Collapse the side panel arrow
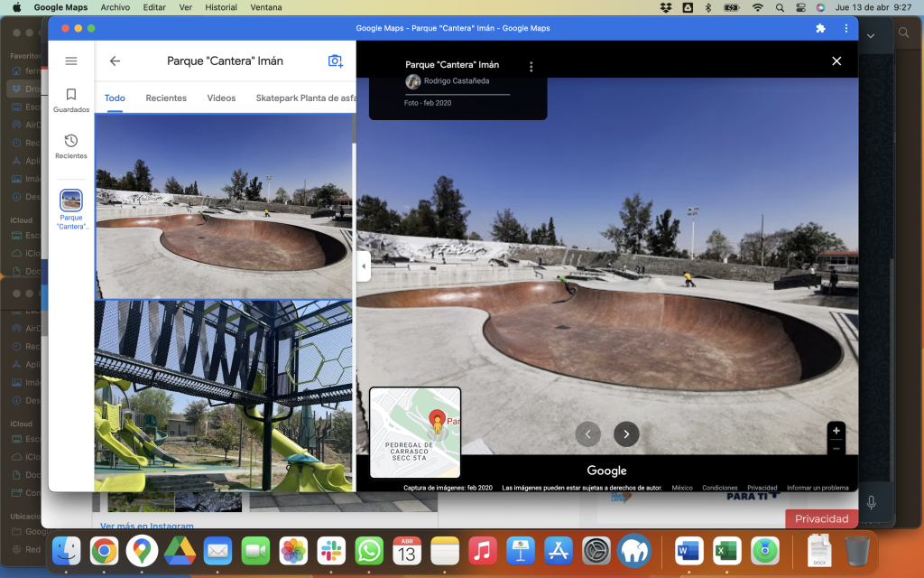Screen dimensions: 924x578 pos(364,266)
